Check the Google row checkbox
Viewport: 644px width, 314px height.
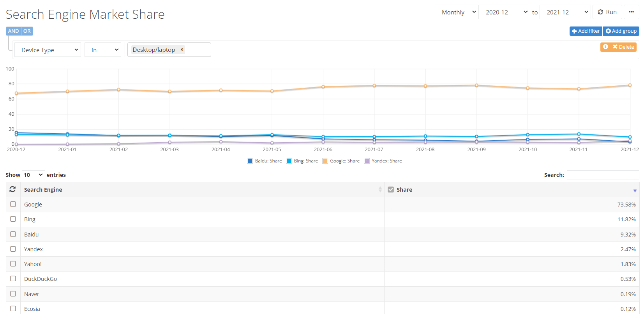(x=13, y=204)
